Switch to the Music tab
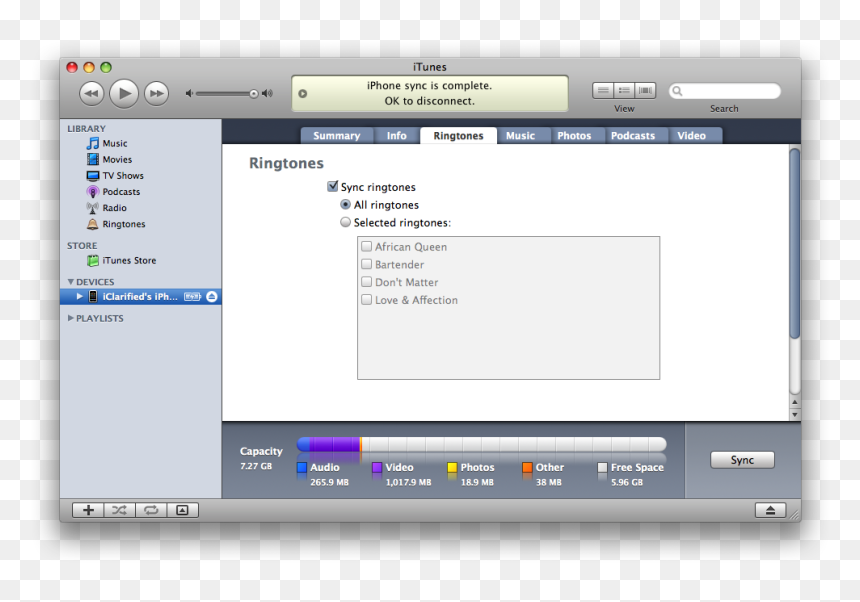Screen dimensions: 860x602 tap(520, 135)
